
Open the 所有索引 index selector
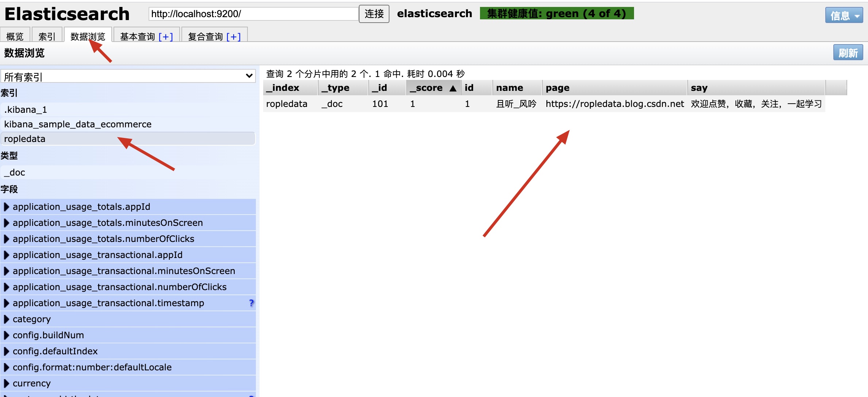[128, 76]
